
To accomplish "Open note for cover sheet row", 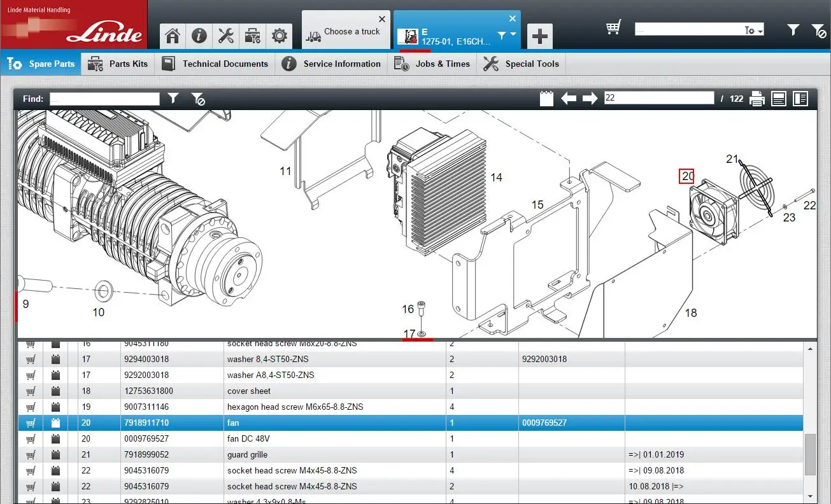I will pyautogui.click(x=55, y=391).
